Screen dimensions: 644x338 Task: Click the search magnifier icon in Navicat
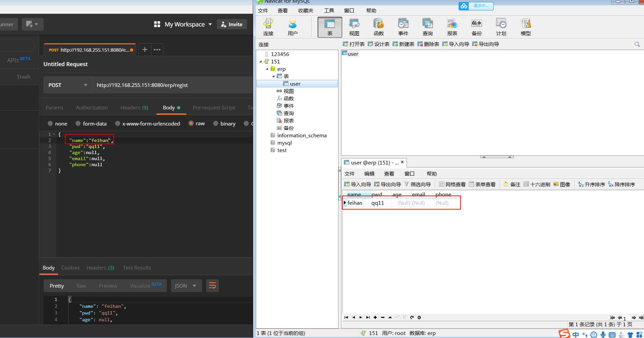pos(637,44)
